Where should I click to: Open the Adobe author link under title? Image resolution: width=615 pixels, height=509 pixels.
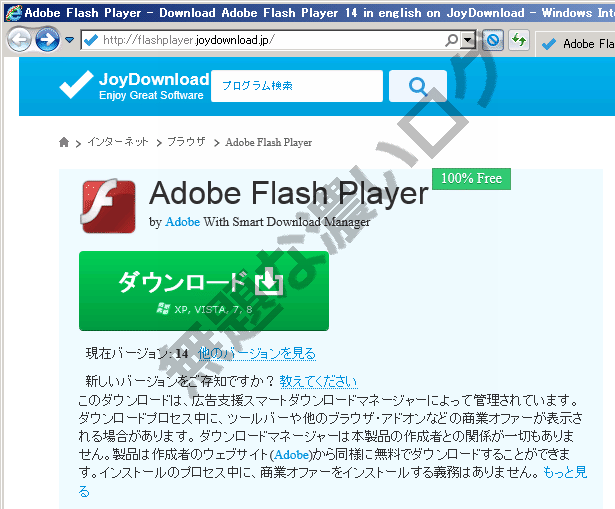click(x=182, y=222)
